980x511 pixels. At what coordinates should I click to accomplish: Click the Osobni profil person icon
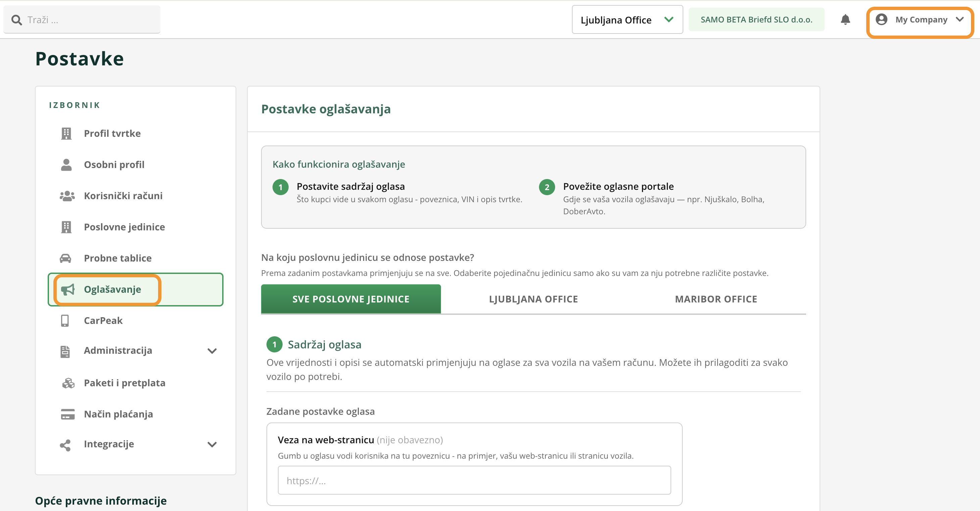66,165
